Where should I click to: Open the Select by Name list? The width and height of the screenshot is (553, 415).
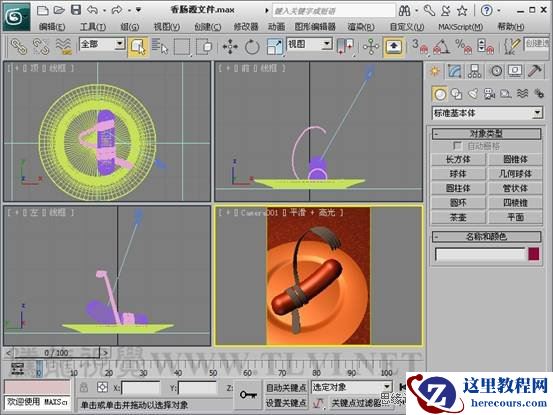point(160,47)
